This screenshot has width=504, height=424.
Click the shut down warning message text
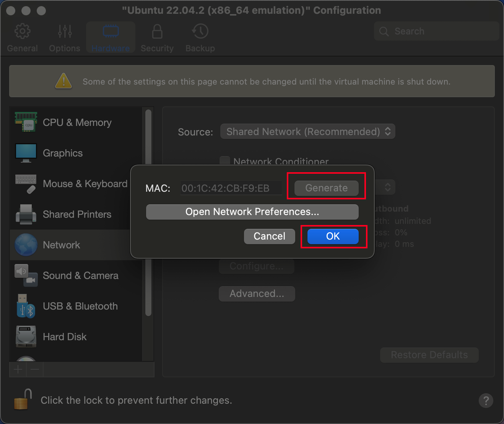click(267, 82)
